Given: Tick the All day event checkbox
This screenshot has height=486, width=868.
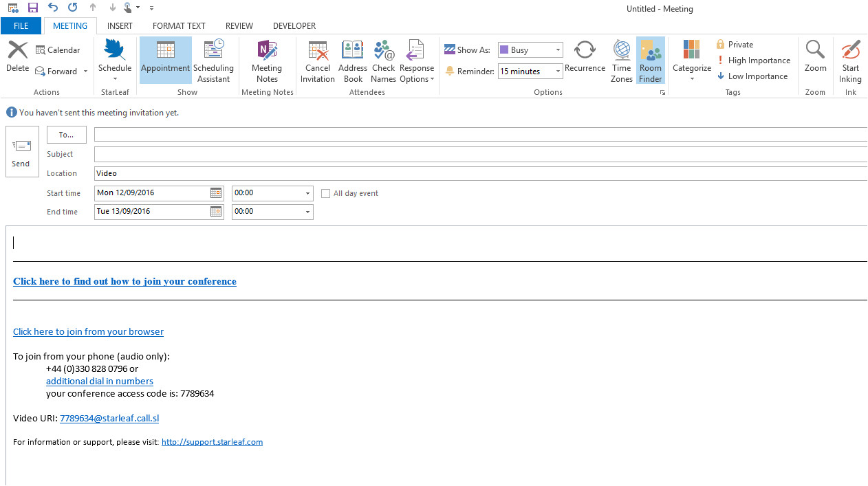Looking at the screenshot, I should pos(326,194).
